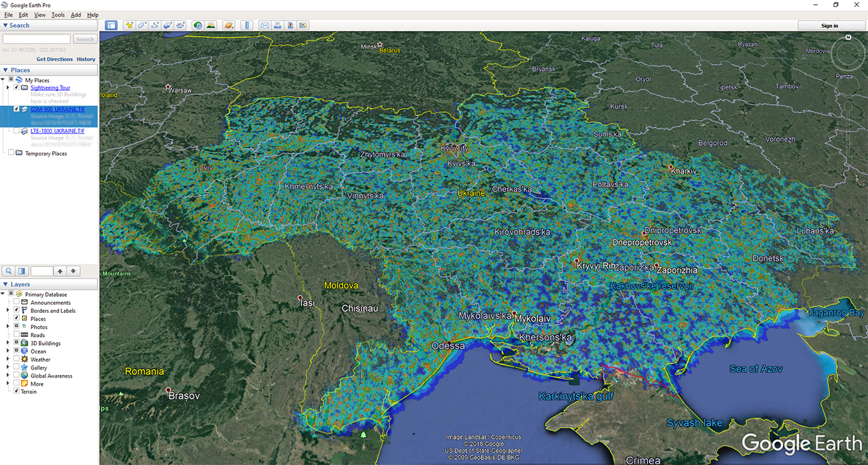
Task: Open the View menu
Action: point(40,15)
